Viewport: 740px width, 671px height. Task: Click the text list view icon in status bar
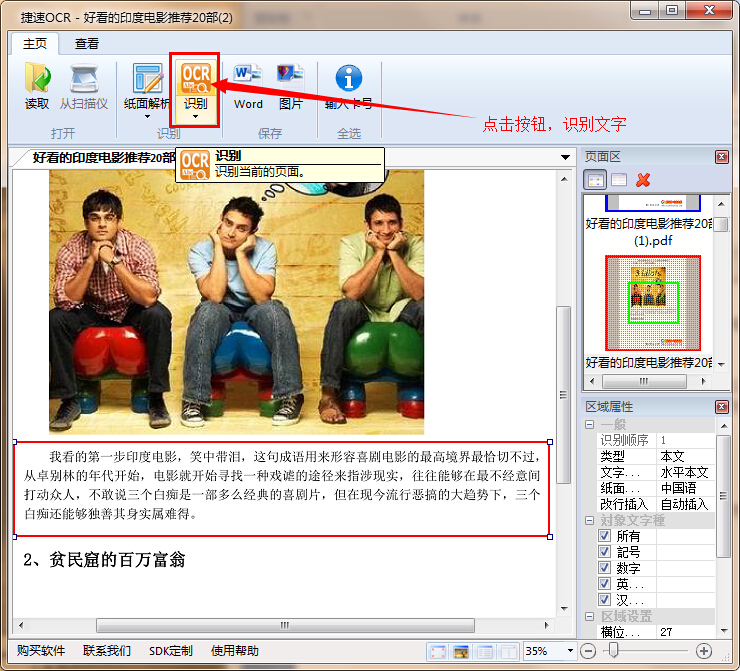(485, 652)
